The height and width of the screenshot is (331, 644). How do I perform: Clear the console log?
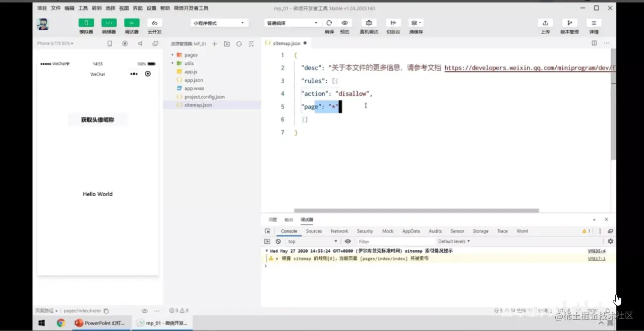[x=278, y=241]
